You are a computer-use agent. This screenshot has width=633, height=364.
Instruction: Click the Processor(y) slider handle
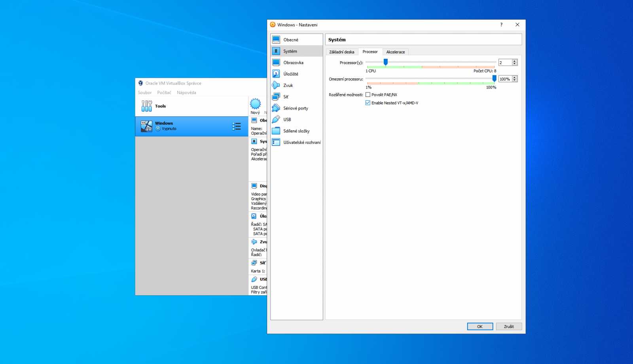pos(385,62)
